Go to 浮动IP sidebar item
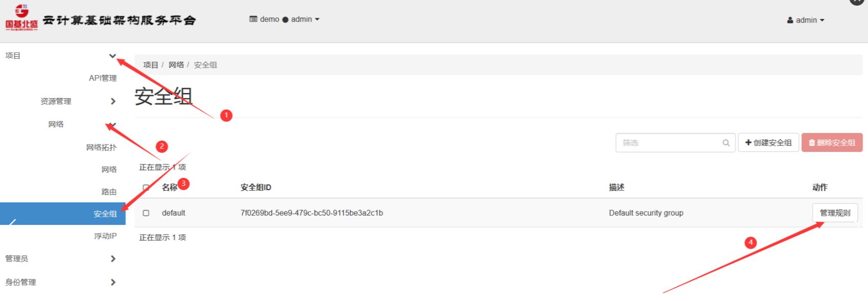The image size is (868, 301). click(105, 236)
